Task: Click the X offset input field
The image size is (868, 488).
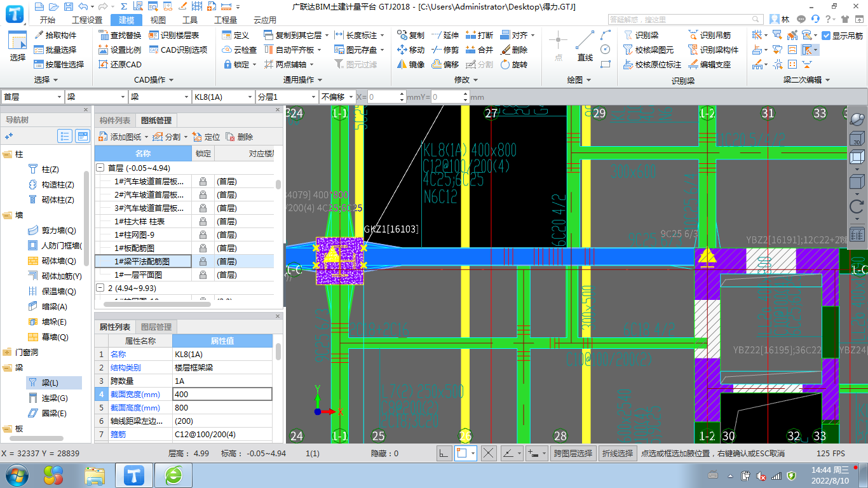Action: 386,97
